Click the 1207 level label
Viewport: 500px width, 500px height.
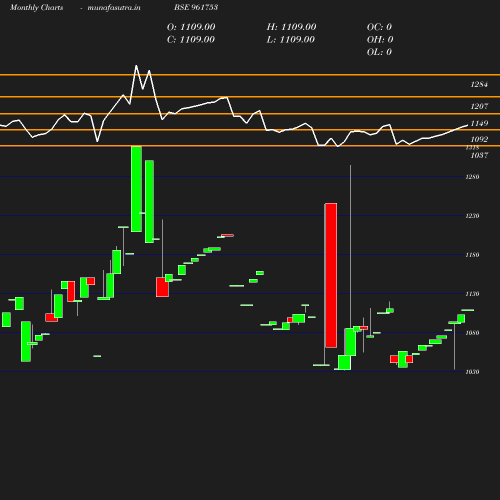coord(479,106)
